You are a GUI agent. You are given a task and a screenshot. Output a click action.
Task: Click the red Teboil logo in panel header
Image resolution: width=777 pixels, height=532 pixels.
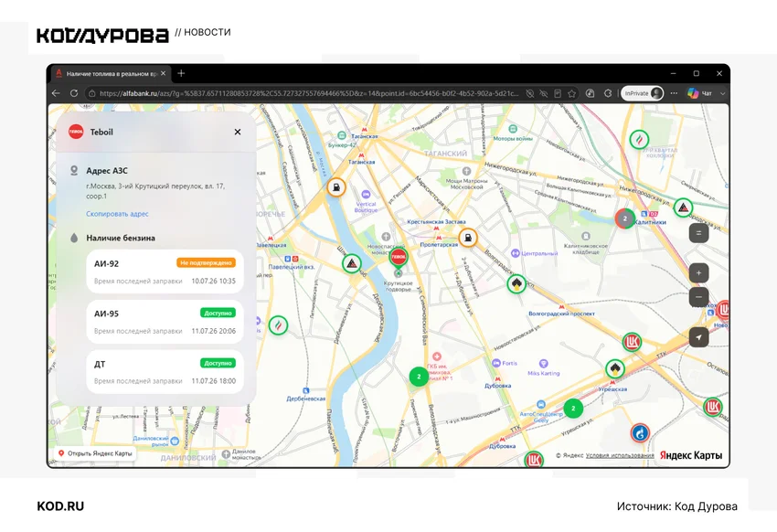76,132
